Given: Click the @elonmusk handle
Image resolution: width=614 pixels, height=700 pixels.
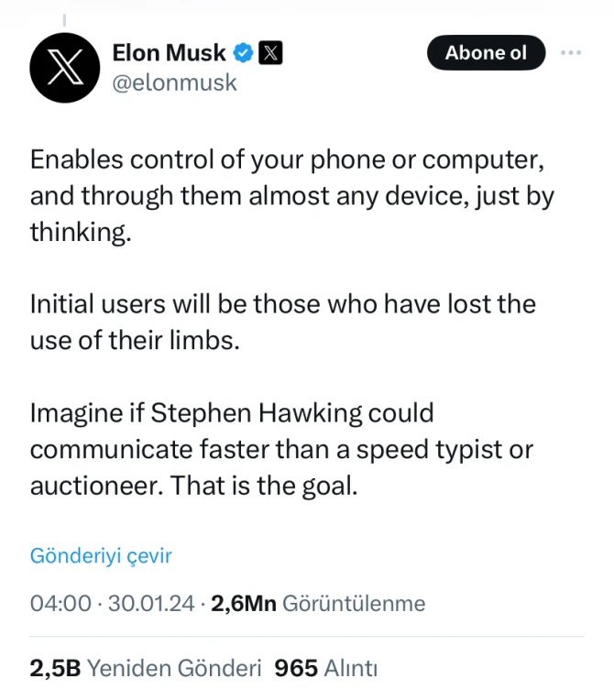Looking at the screenshot, I should [173, 82].
